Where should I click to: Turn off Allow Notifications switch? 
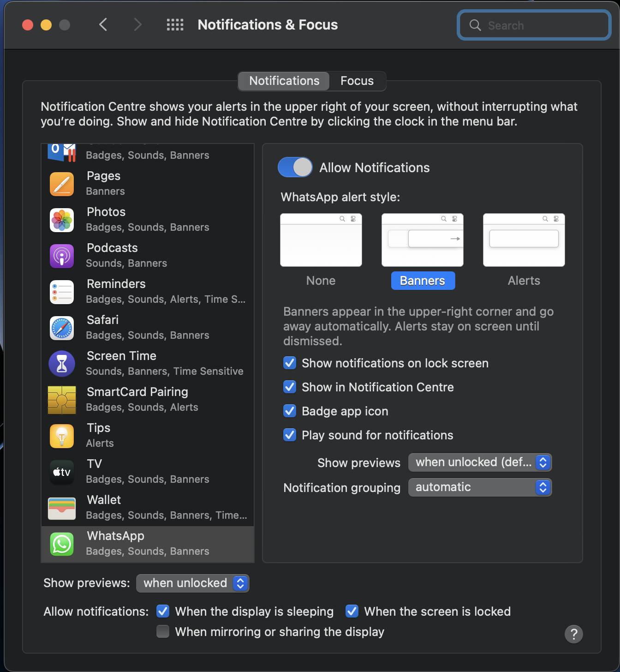(295, 167)
